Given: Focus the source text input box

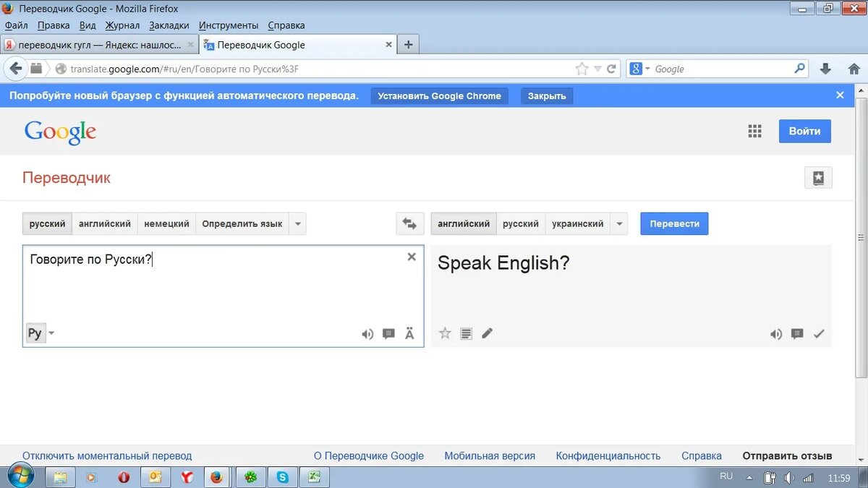Looking at the screenshot, I should point(223,296).
